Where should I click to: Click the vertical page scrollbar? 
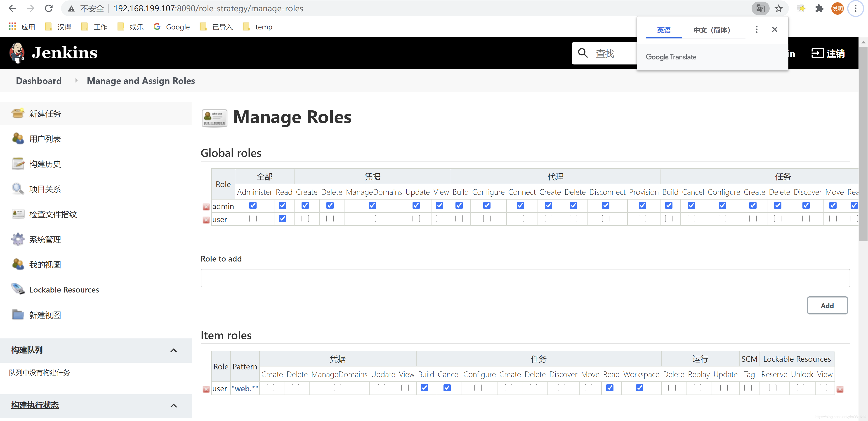[863, 144]
